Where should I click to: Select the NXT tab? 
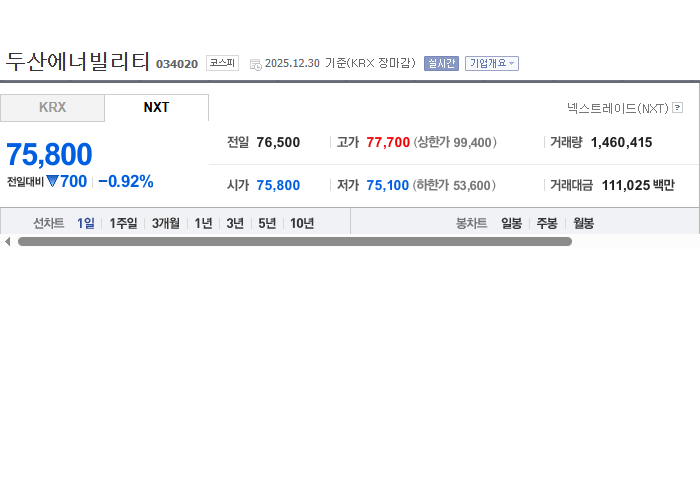pos(156,108)
